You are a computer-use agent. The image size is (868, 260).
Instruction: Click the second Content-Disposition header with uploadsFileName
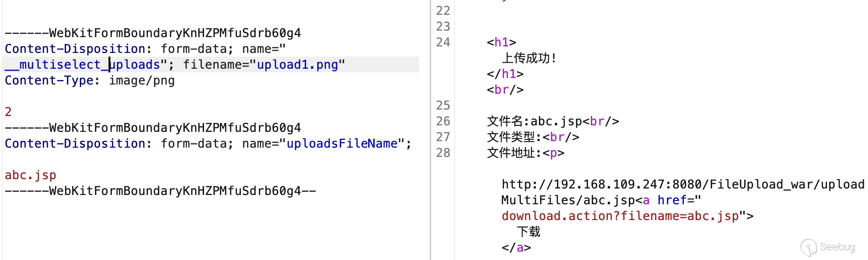208,143
